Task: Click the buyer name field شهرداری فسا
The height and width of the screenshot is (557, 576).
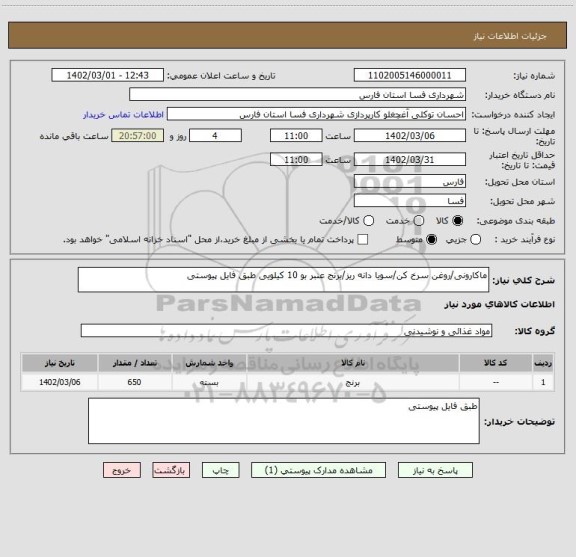Action: [x=298, y=95]
